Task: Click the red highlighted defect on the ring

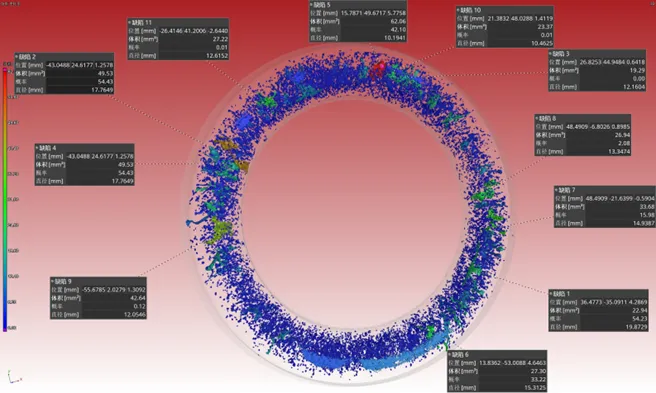Action: 378,69
